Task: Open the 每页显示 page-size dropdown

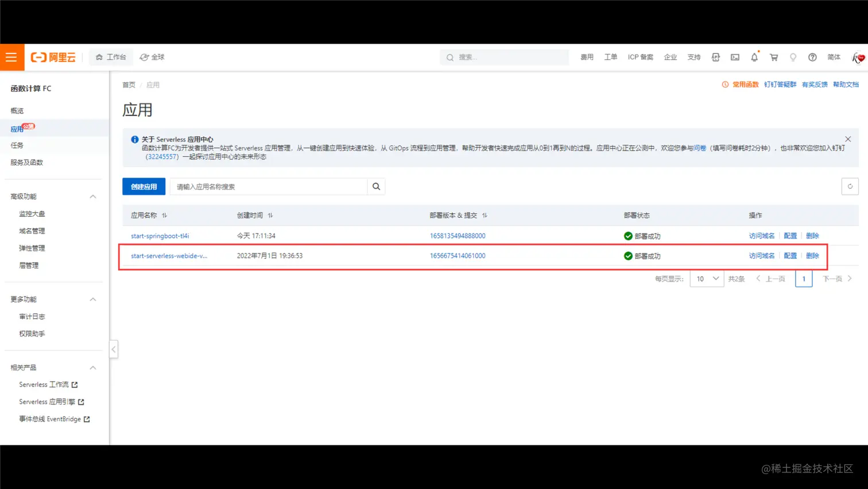Action: pyautogui.click(x=706, y=278)
